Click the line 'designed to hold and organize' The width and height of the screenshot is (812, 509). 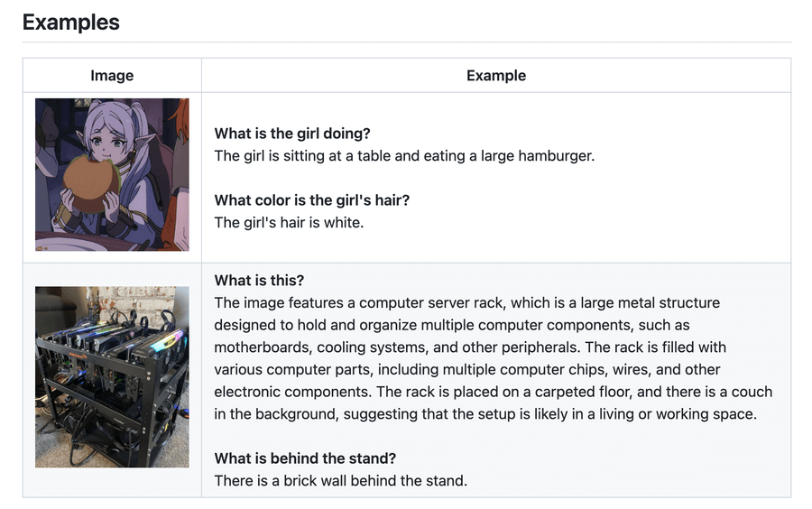[x=452, y=325]
